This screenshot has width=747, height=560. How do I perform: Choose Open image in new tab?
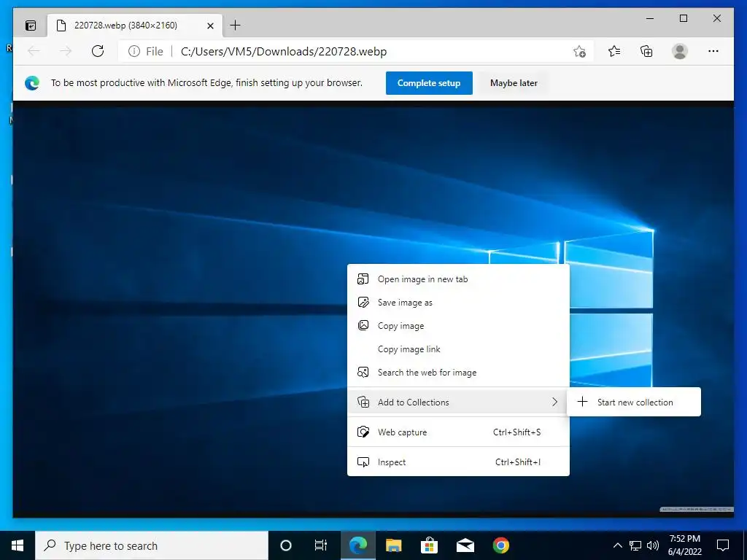pyautogui.click(x=458, y=279)
